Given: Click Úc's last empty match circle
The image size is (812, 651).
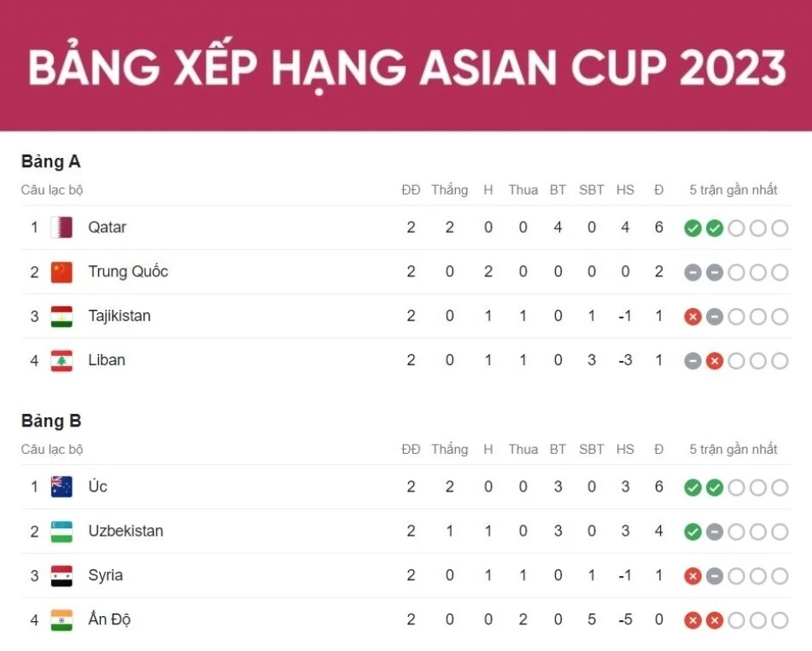Looking at the screenshot, I should pos(780,487).
